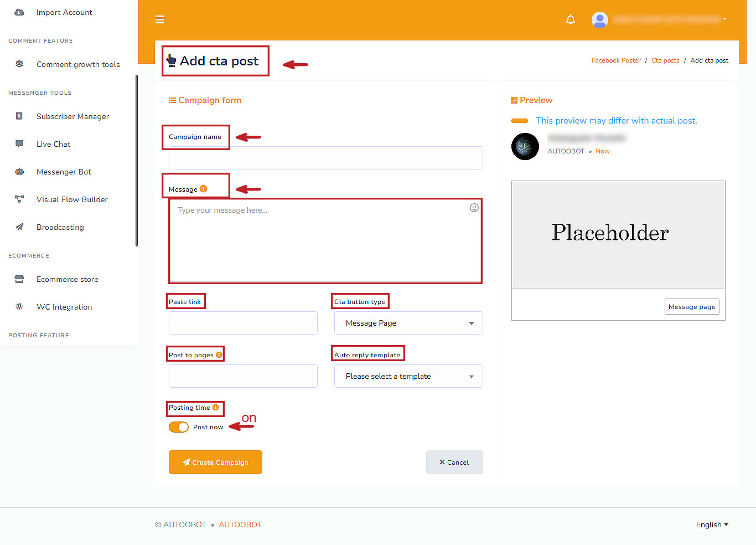Open the Auto reply template dropdown

[x=408, y=376]
